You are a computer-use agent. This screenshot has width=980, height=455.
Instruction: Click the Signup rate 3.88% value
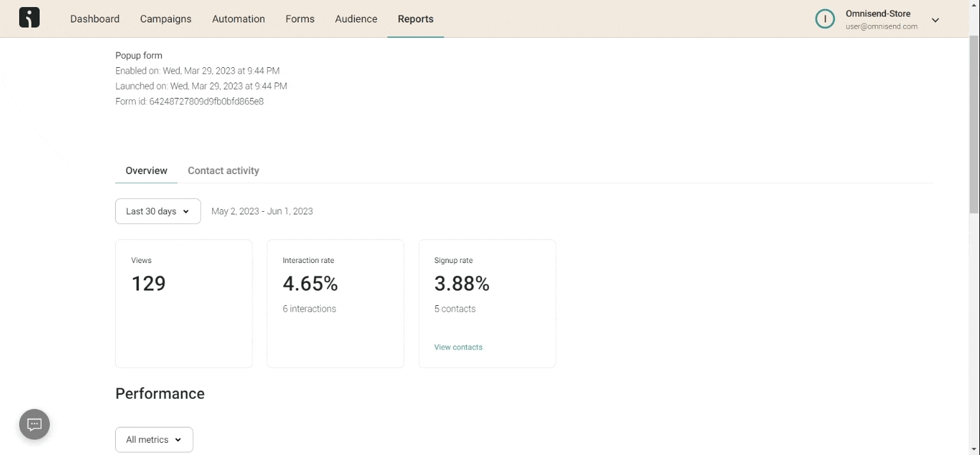(462, 283)
